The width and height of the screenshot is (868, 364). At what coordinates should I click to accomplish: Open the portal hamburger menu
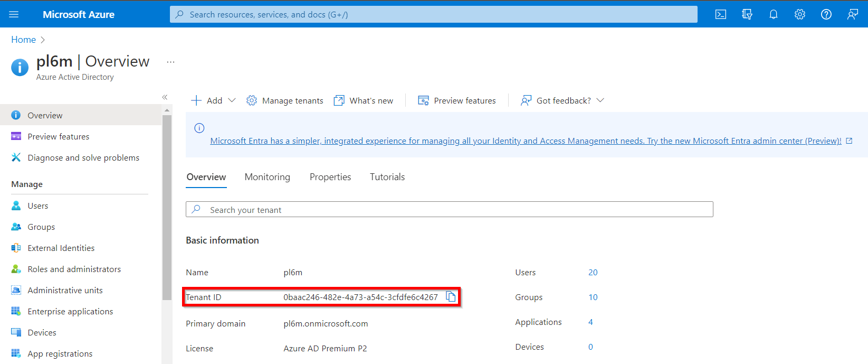(x=14, y=14)
